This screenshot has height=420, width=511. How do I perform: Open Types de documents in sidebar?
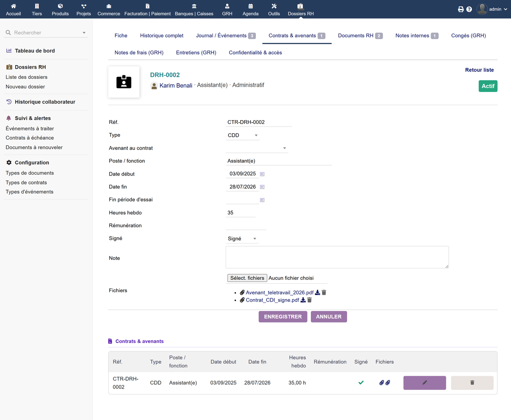click(30, 173)
